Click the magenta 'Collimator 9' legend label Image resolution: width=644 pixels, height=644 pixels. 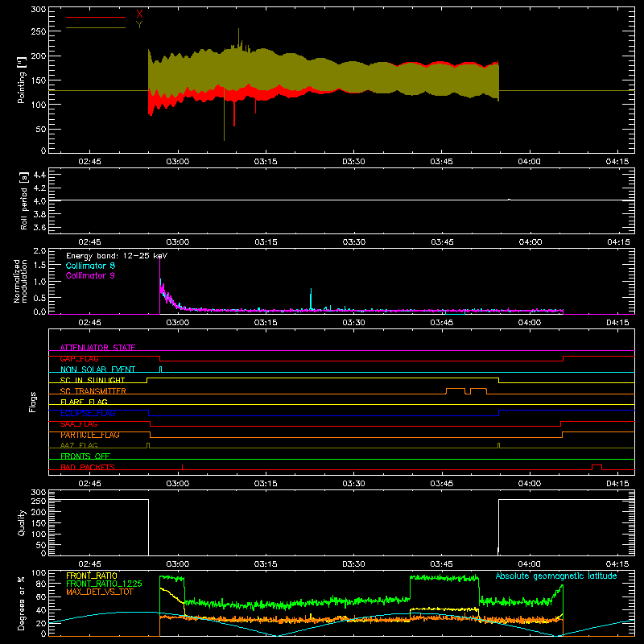pyautogui.click(x=90, y=275)
